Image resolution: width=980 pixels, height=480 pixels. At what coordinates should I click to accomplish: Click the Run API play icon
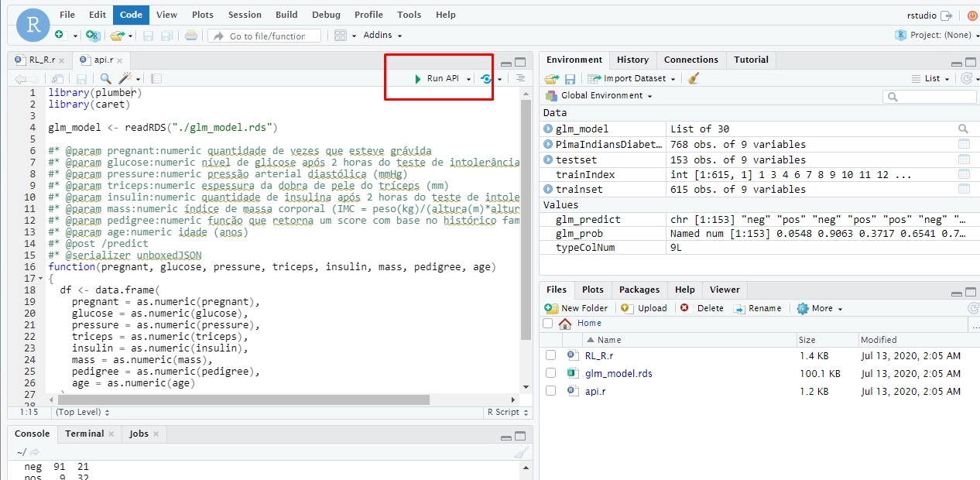418,79
